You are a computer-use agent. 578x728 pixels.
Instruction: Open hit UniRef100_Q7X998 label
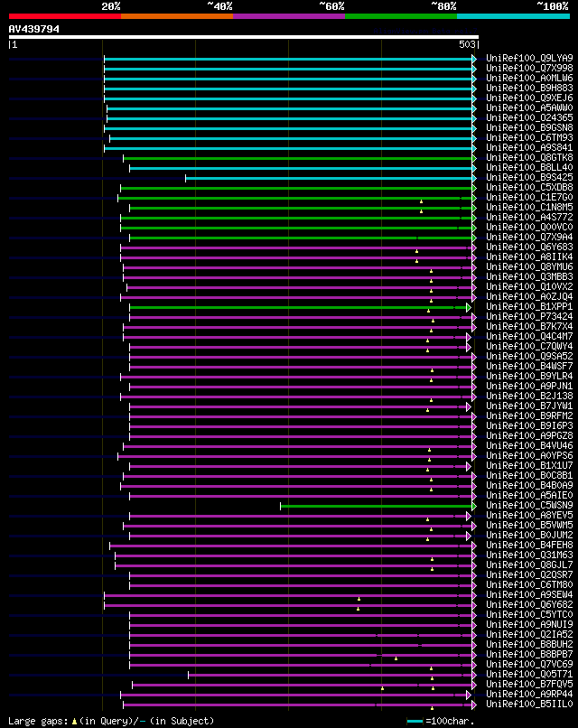(x=529, y=69)
